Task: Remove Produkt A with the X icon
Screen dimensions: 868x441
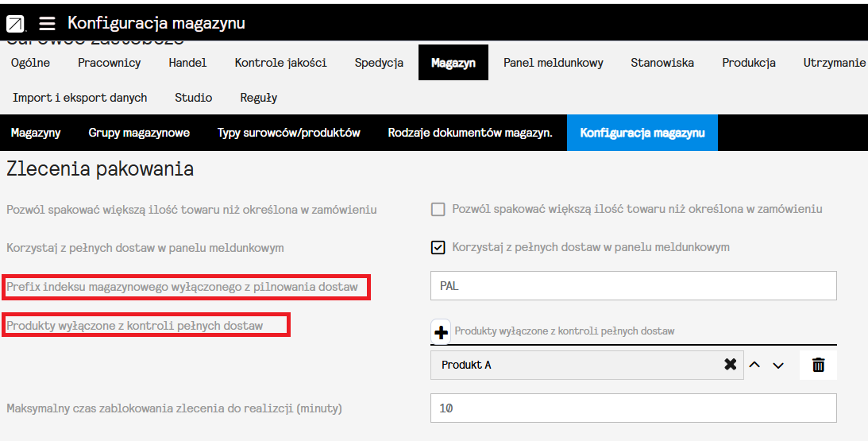Action: (x=730, y=365)
